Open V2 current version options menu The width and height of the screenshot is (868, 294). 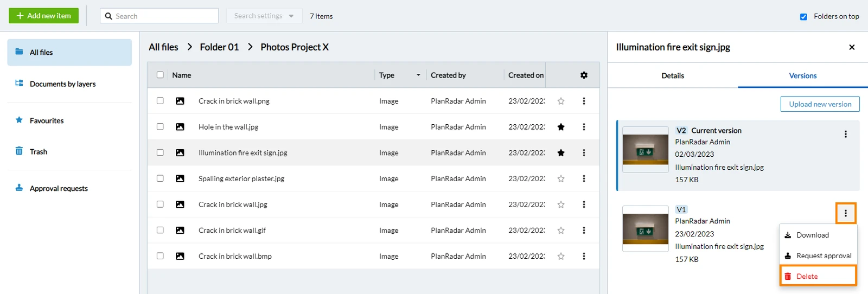pyautogui.click(x=845, y=134)
